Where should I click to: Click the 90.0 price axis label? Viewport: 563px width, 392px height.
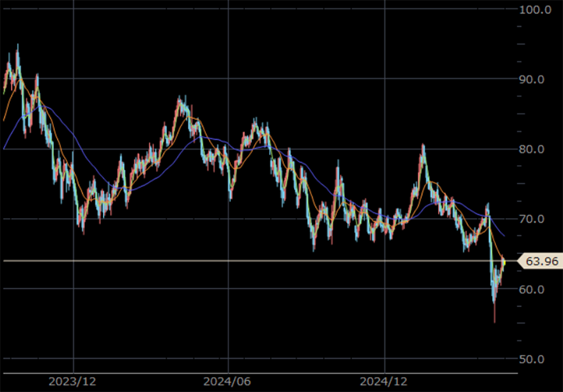point(536,79)
